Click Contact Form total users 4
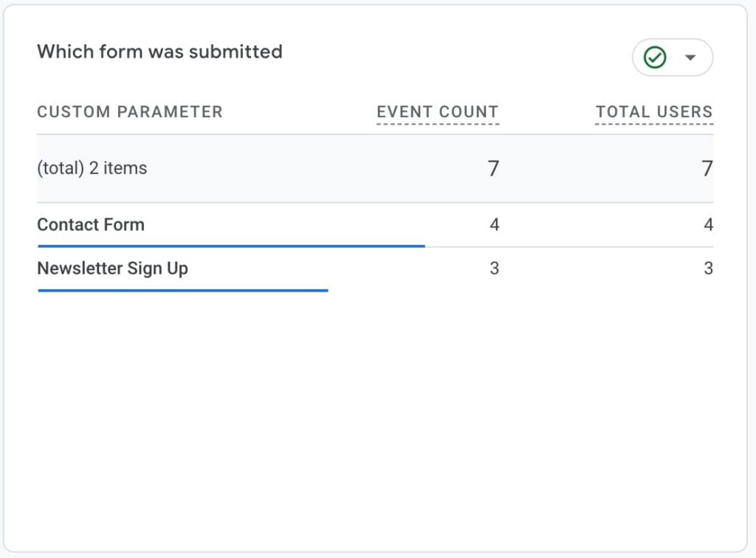 [x=708, y=224]
